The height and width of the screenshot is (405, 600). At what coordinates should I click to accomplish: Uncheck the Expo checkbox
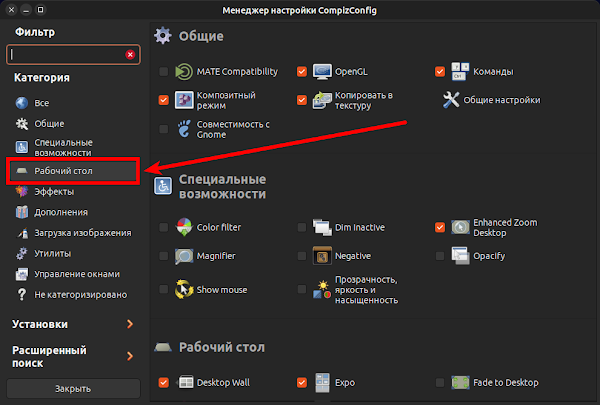[302, 382]
